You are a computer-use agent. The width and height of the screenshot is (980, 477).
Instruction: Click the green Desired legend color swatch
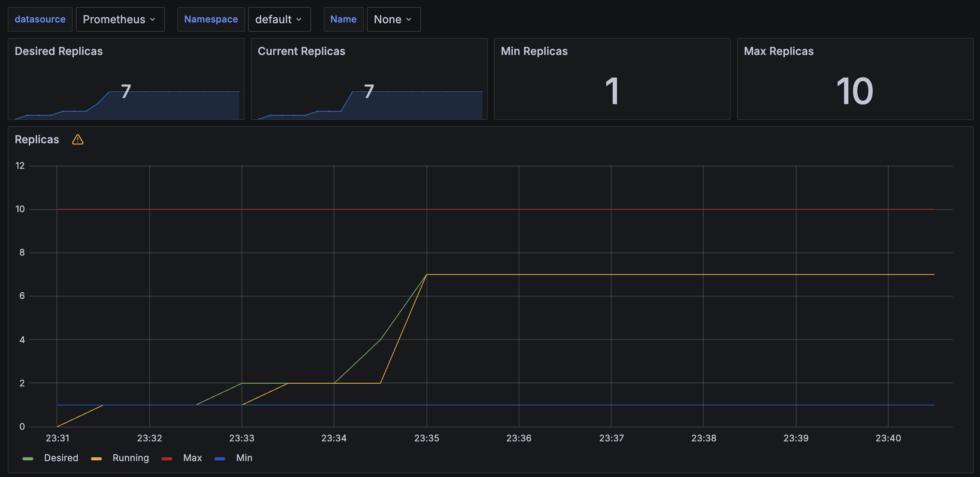(28, 459)
